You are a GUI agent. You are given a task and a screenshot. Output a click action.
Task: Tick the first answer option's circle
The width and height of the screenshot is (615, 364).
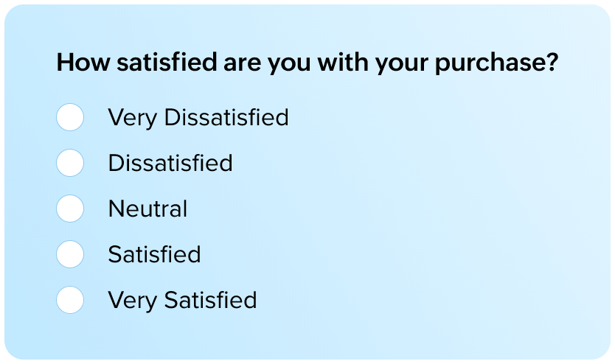pos(70,117)
